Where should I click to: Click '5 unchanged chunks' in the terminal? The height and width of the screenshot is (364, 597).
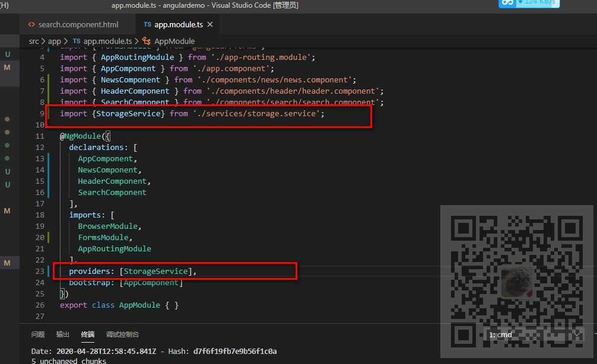click(68, 360)
